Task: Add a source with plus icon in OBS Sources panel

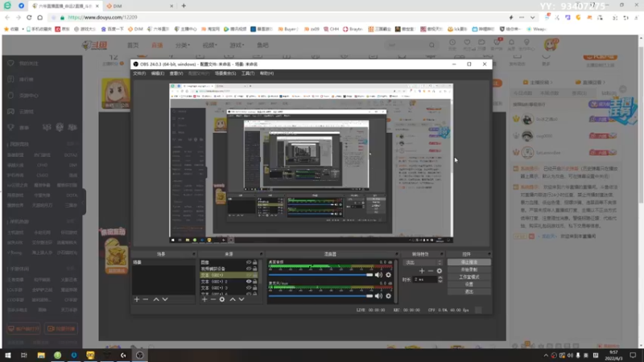Action: (x=204, y=299)
